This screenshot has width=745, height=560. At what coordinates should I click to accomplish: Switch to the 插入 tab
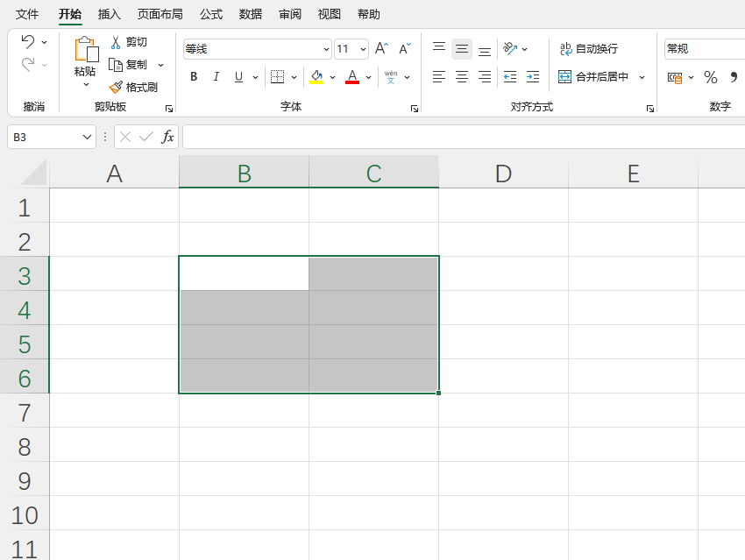coord(110,14)
